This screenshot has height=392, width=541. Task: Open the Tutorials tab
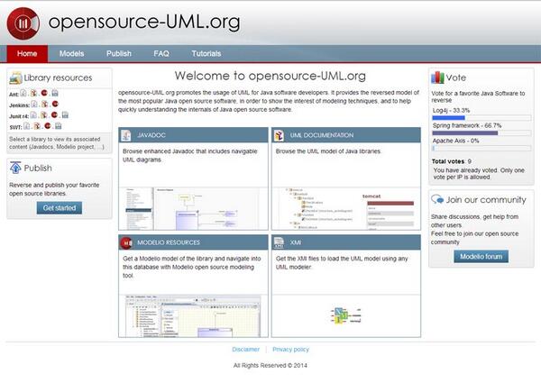206,54
